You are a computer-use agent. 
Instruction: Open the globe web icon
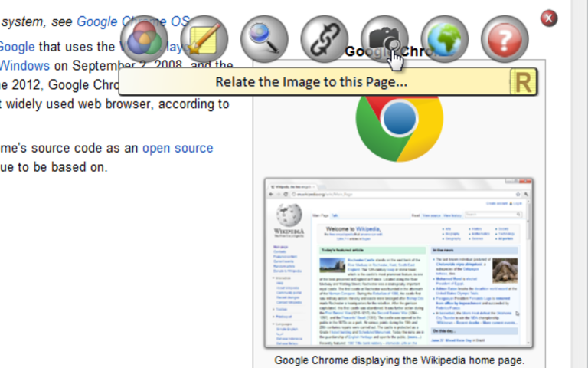pos(444,39)
